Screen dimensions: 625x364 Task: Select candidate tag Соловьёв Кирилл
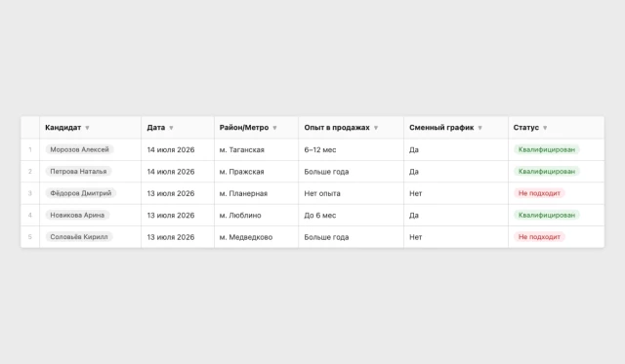[79, 237]
